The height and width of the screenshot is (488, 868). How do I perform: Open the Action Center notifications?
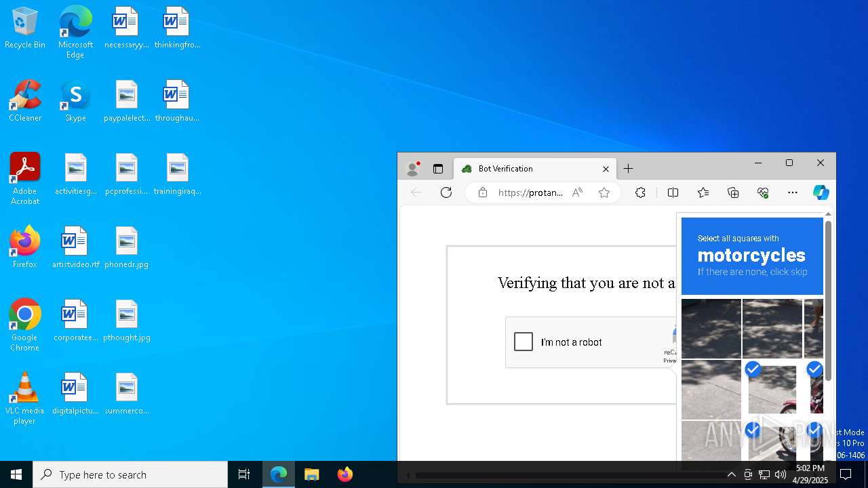[x=846, y=474]
